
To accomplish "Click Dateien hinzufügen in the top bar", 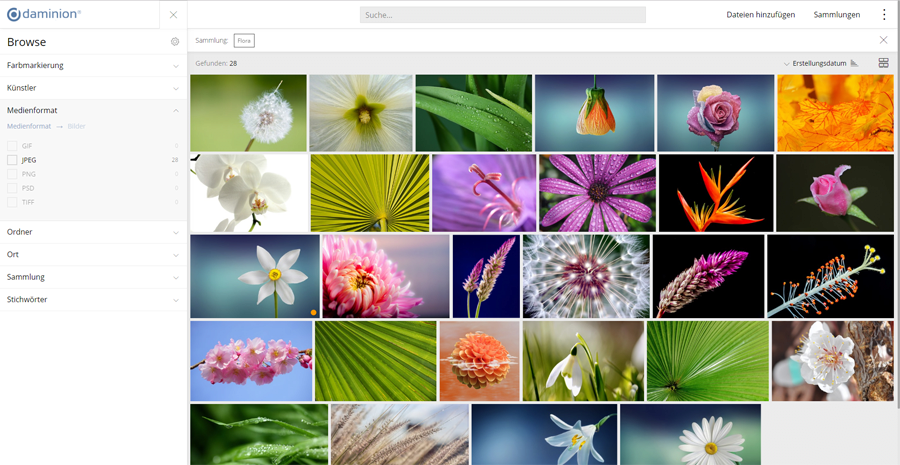I will 760,15.
